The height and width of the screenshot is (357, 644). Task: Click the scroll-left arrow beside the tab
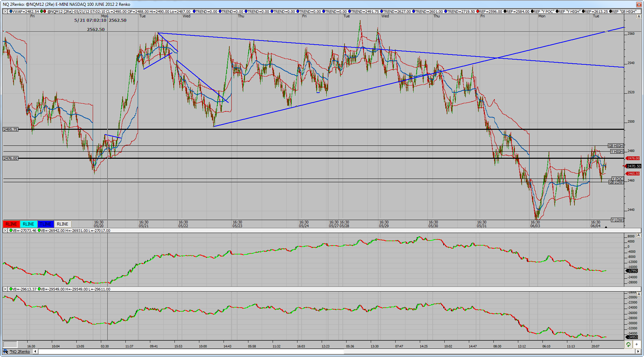[x=35, y=351]
